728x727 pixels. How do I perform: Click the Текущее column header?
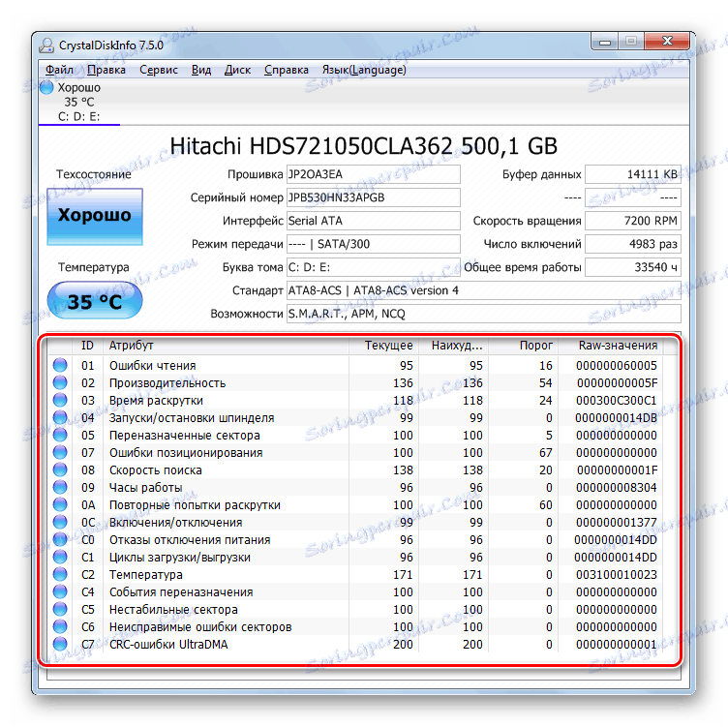(384, 346)
